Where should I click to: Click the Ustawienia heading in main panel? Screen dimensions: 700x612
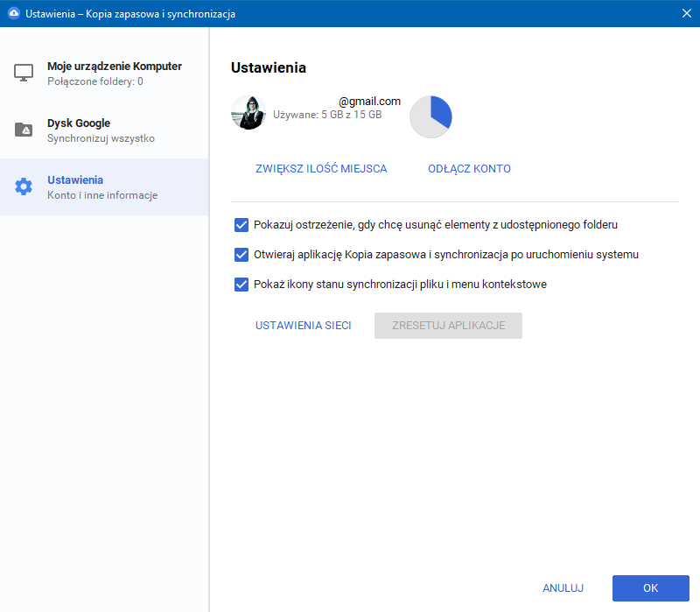pos(269,67)
